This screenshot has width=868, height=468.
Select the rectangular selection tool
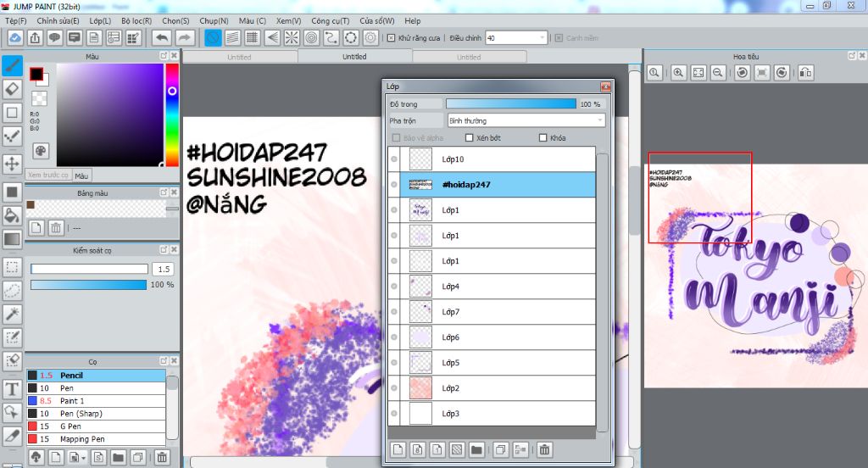click(12, 267)
